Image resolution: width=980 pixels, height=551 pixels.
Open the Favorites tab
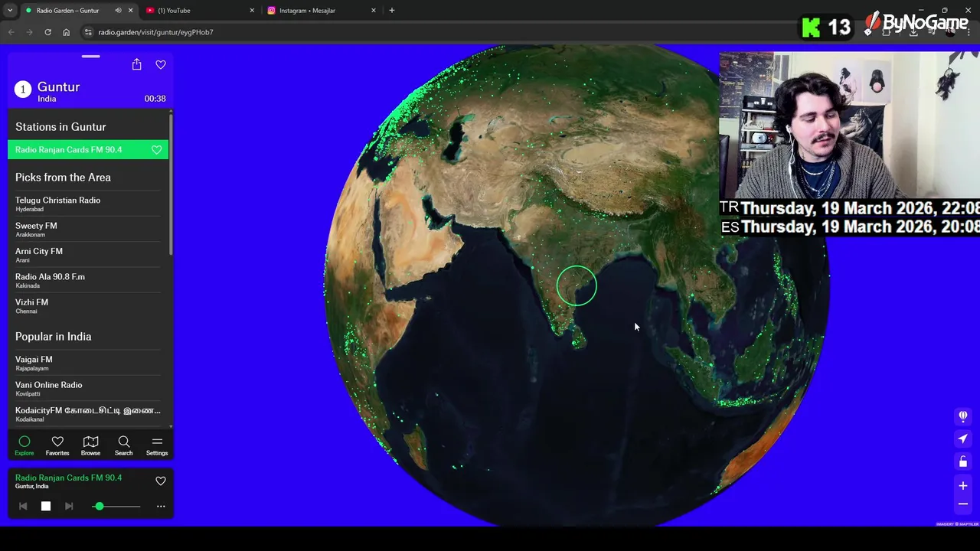(57, 445)
